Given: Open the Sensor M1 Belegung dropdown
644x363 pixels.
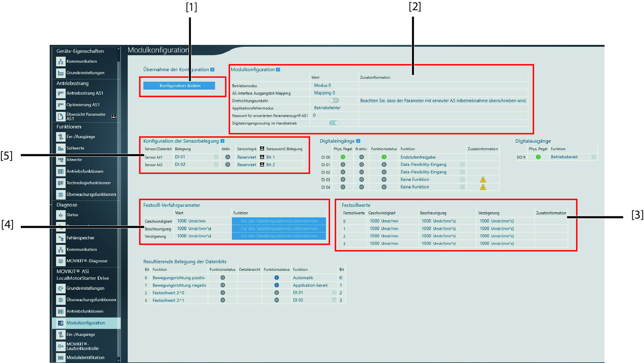Looking at the screenshot, I should coord(216,157).
